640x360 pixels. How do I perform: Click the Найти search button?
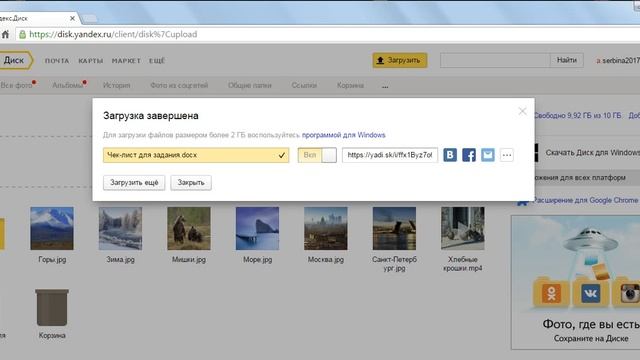(x=567, y=60)
